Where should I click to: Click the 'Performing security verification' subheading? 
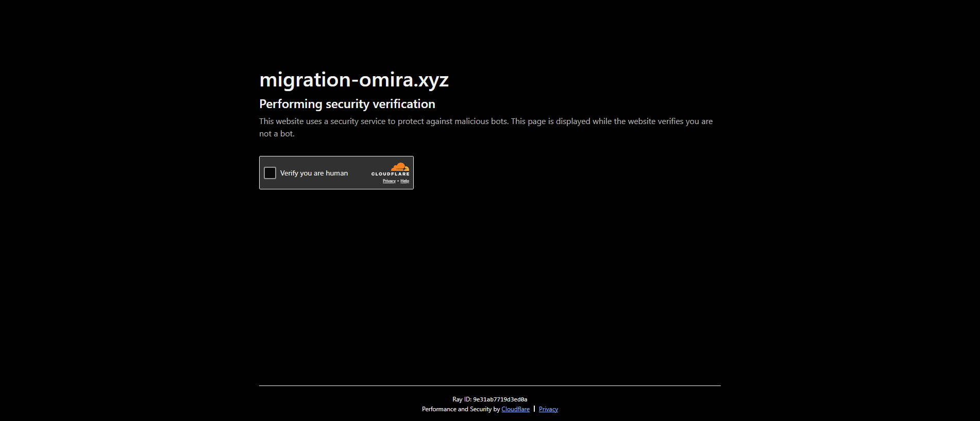pyautogui.click(x=347, y=104)
